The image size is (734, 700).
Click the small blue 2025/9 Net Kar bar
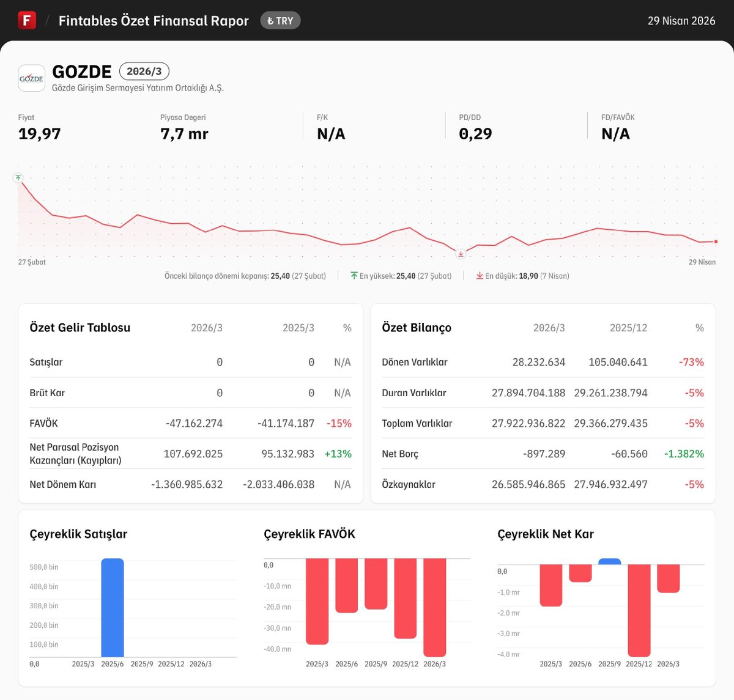610,561
